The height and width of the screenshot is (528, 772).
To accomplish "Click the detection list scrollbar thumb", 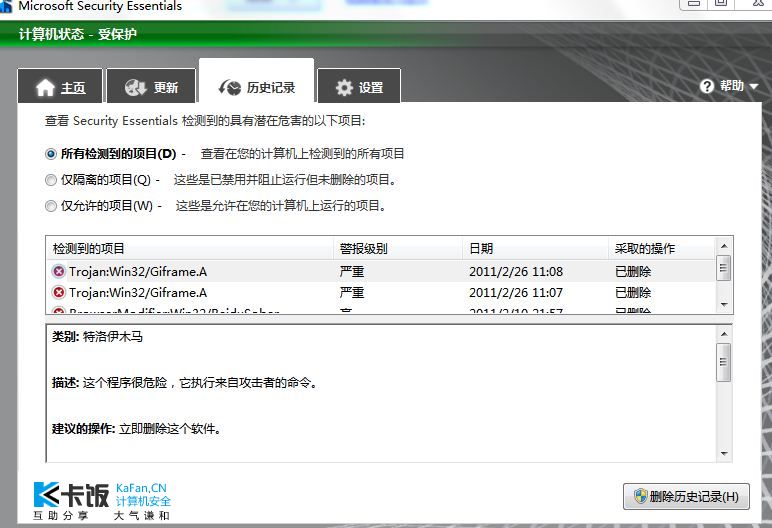I will 723,268.
